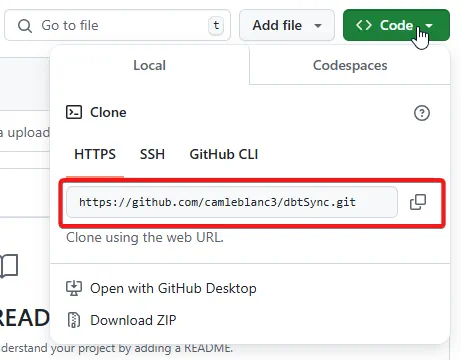Expand the Add file dropdown

287,25
